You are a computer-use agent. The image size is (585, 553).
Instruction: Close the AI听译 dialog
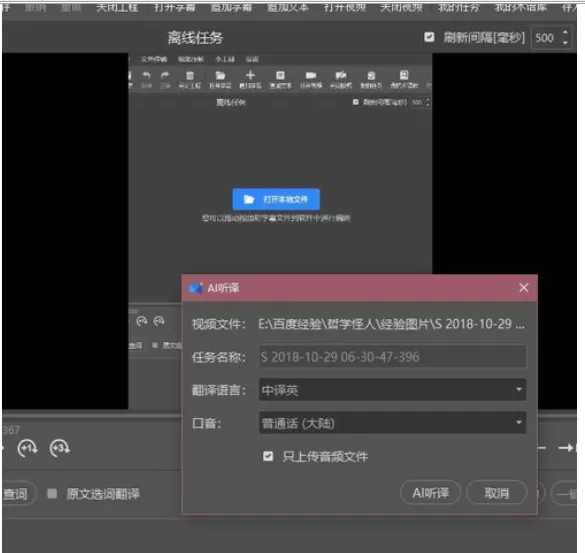pos(523,287)
